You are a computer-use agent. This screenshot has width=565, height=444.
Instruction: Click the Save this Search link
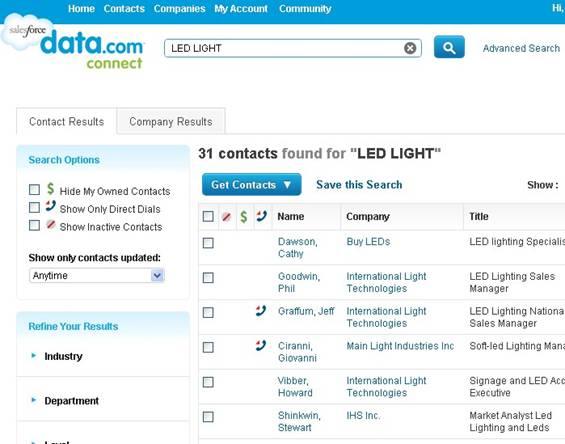pyautogui.click(x=359, y=185)
